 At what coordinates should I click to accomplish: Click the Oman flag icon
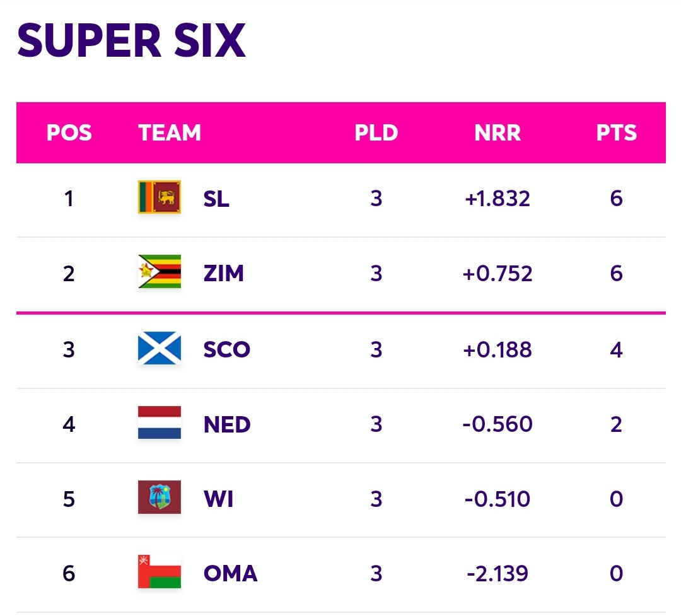[x=160, y=571]
